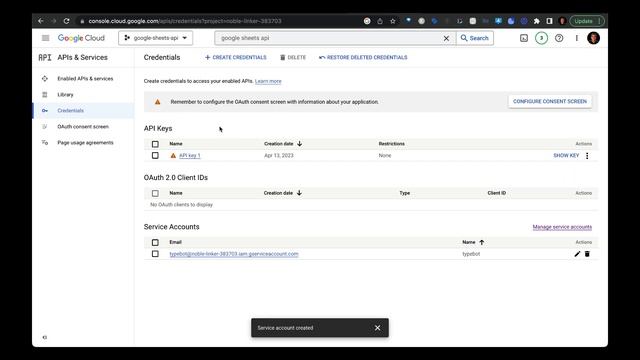Follow the Learn more link

click(x=268, y=81)
